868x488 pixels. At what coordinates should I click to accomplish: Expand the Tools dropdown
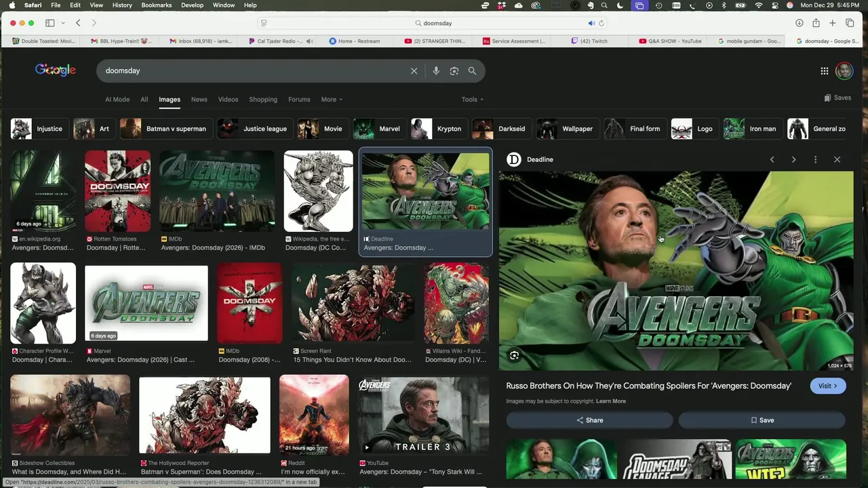point(473,100)
